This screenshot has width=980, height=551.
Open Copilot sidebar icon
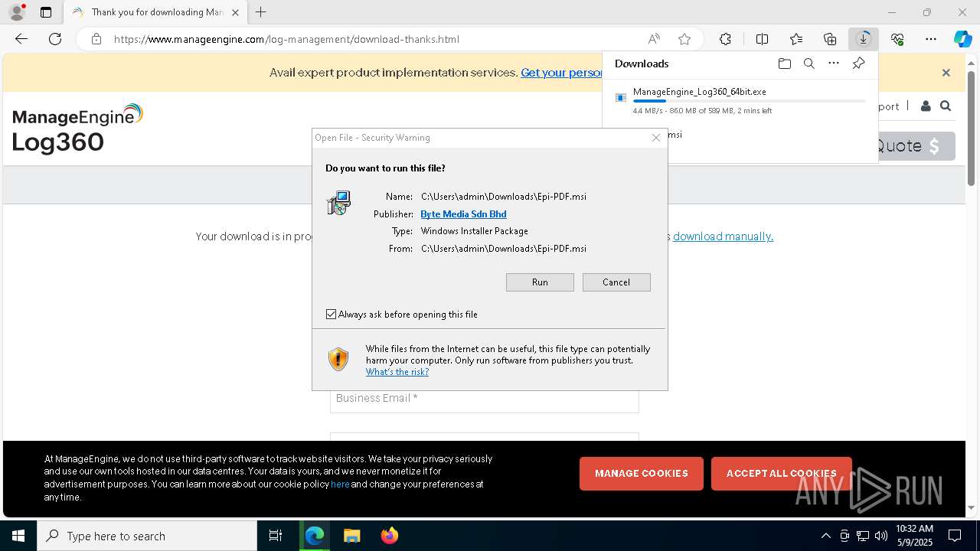(962, 39)
